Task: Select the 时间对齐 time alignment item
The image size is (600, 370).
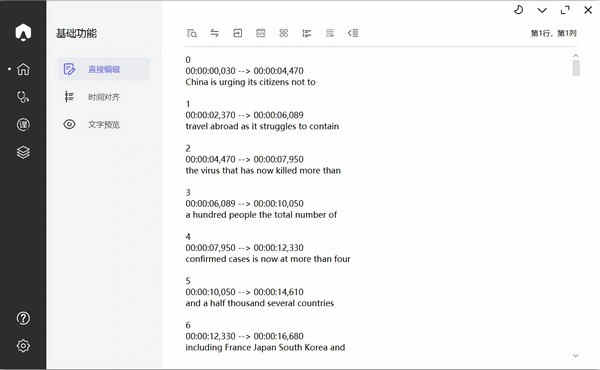Action: pyautogui.click(x=103, y=97)
